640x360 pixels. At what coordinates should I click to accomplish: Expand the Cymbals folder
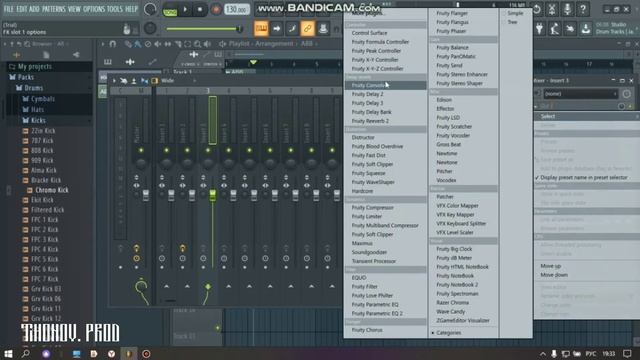42,99
